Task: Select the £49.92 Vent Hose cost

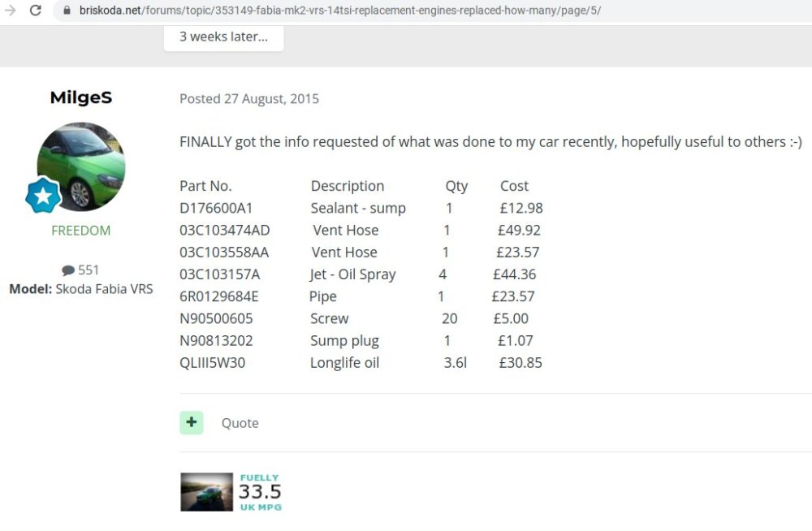Action: [519, 231]
